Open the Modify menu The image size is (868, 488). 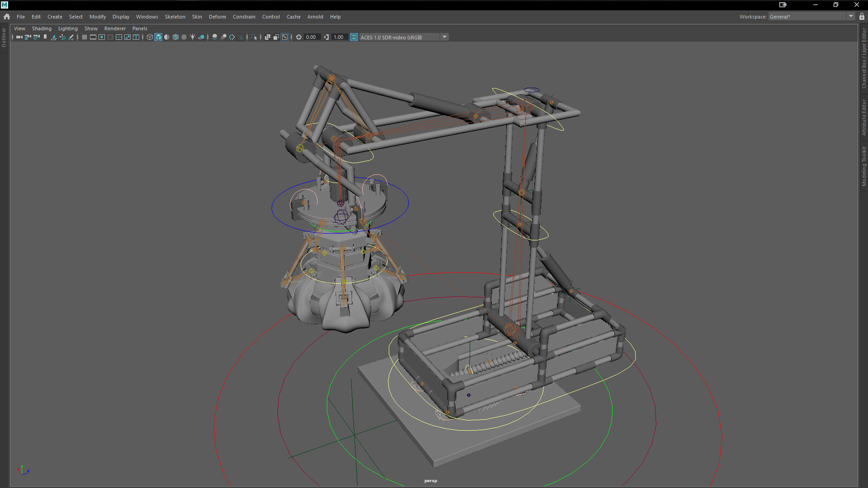coord(98,17)
